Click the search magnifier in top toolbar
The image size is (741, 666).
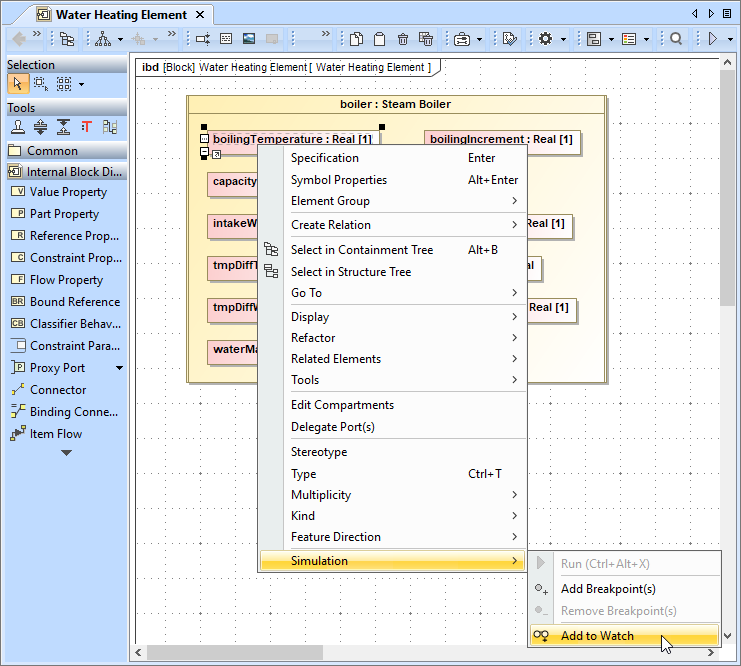[676, 39]
